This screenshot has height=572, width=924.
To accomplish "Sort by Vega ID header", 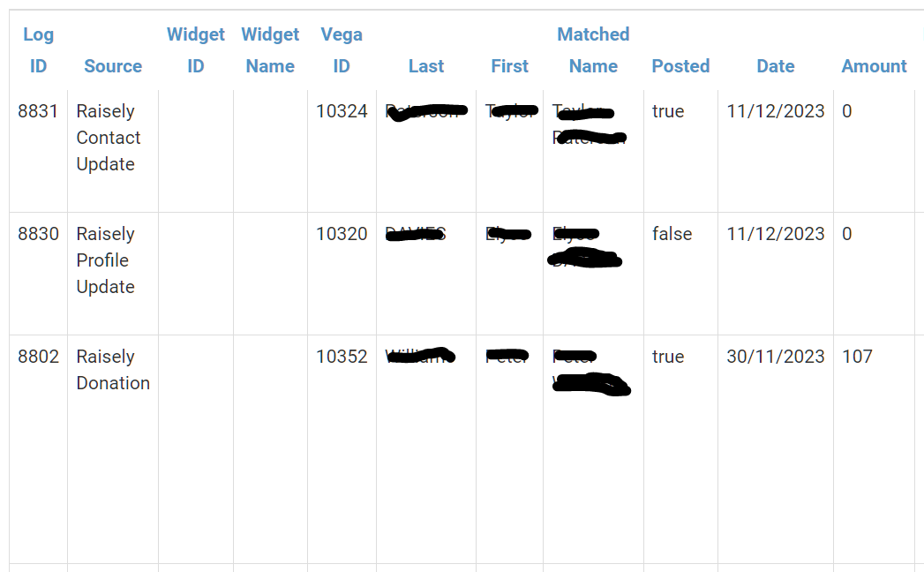I will pos(342,50).
